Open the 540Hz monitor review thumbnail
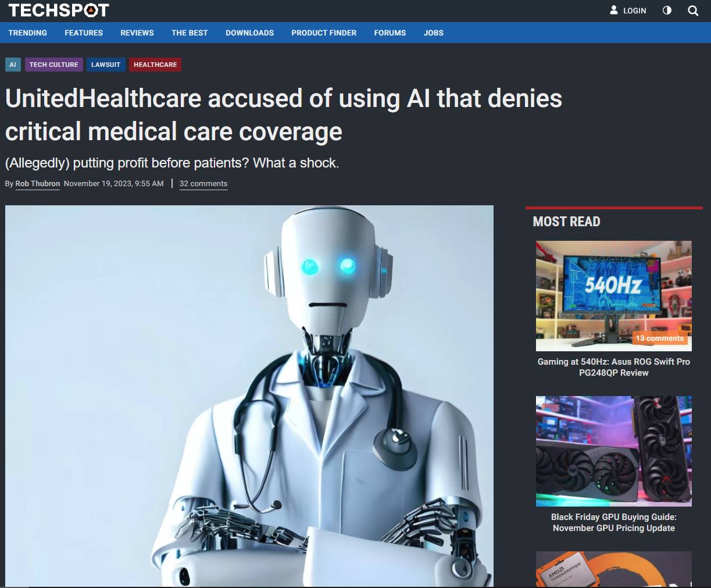The height and width of the screenshot is (588, 711). tap(614, 296)
